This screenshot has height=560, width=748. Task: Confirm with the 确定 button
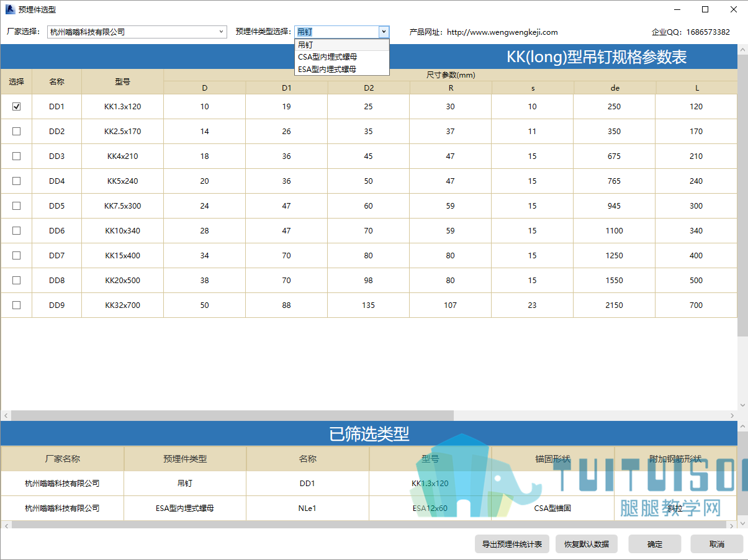pos(655,544)
